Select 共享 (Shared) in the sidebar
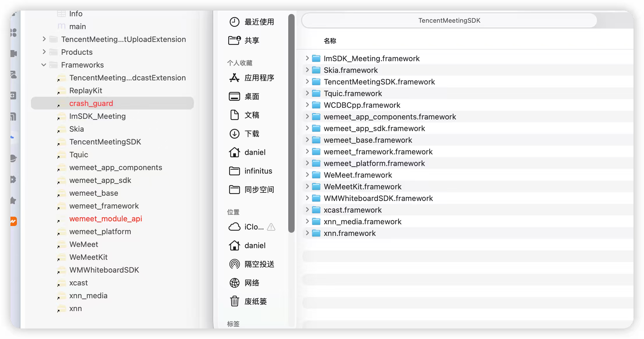 click(252, 40)
